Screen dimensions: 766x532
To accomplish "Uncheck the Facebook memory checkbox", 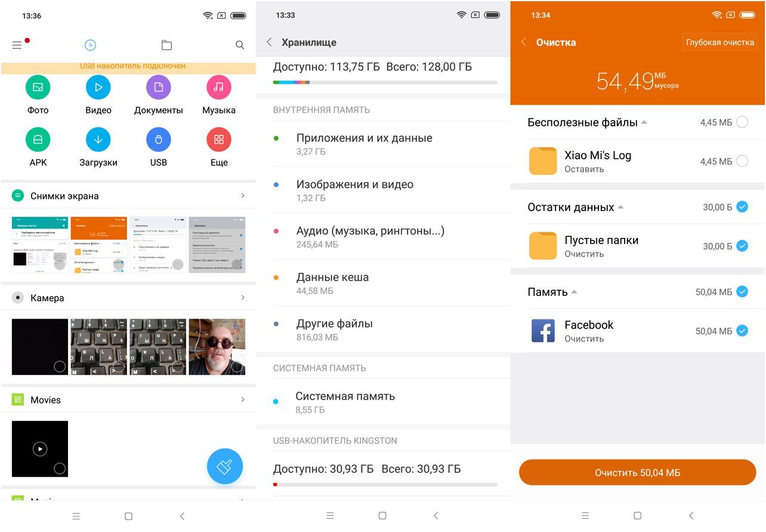I will (742, 330).
